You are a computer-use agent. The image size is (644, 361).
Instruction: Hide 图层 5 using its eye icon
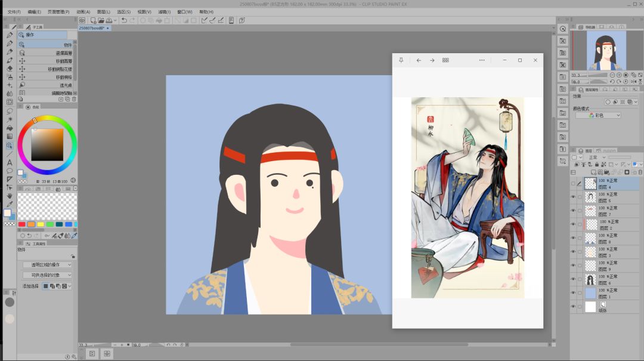[574, 197]
